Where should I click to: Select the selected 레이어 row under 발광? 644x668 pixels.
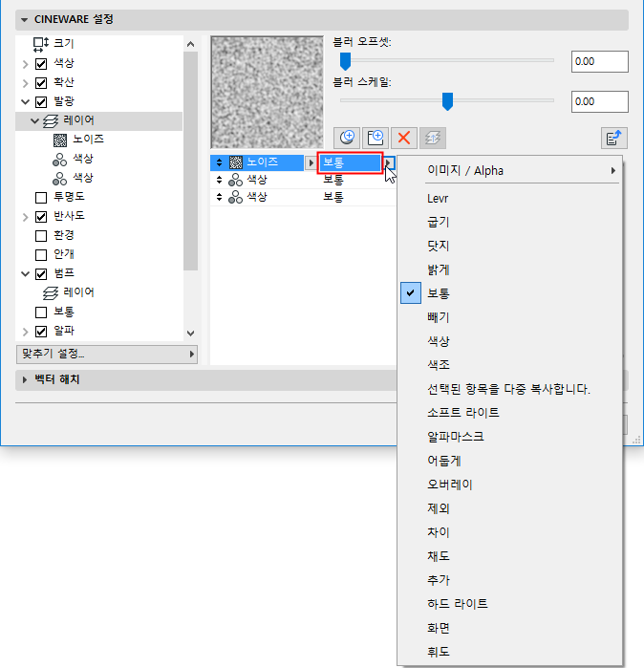pos(98,121)
